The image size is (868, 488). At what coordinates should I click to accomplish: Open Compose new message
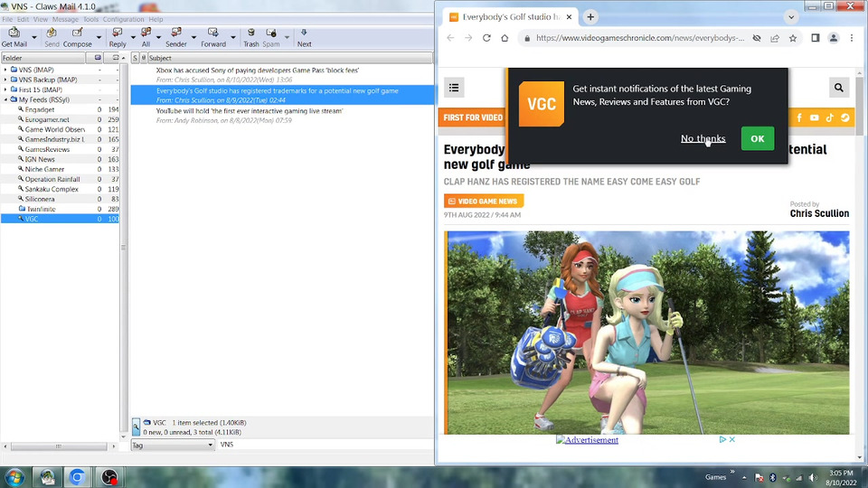pos(78,37)
